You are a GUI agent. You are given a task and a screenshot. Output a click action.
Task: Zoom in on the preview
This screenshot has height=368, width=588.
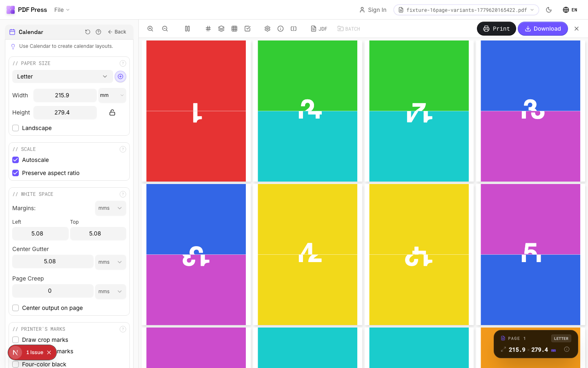tap(150, 29)
